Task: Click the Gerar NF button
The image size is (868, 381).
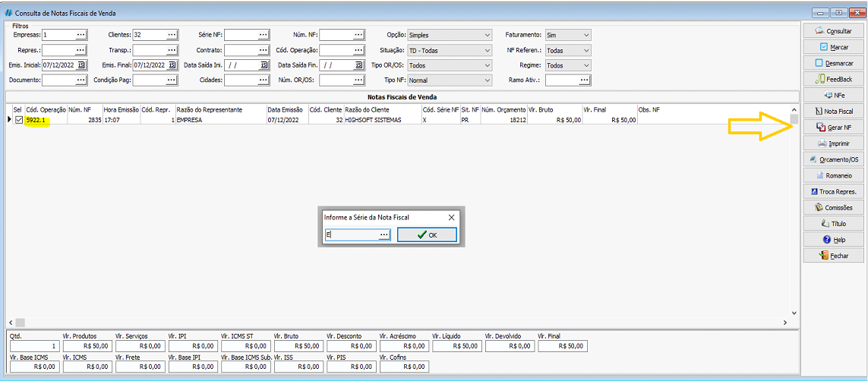Action: [833, 128]
